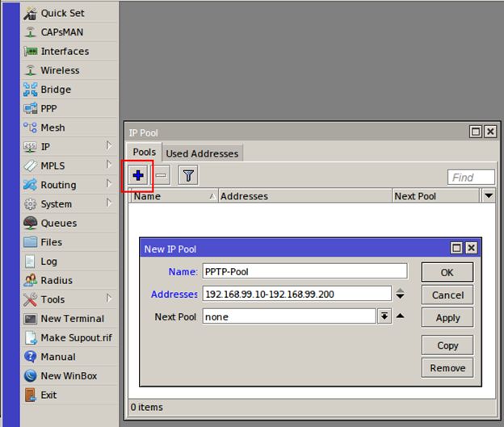Click Remove in New IP Pool dialog
Viewport: 504px width, 427px height.
[447, 368]
